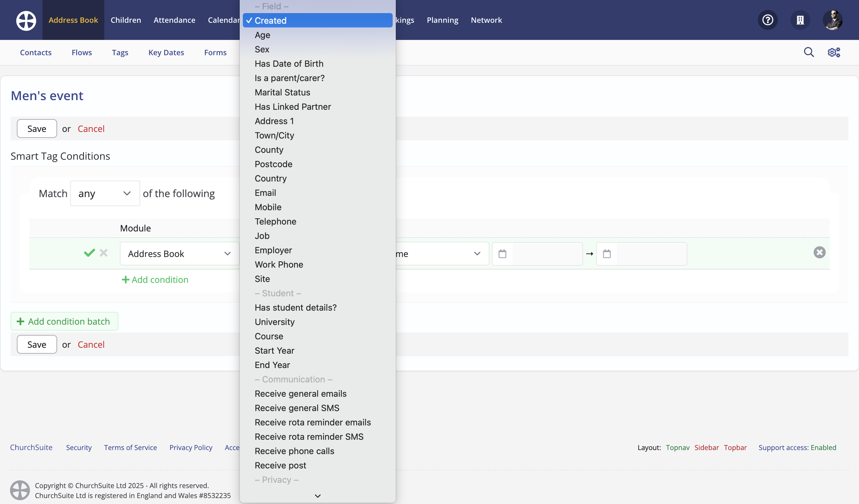
Task: Click the top Save button
Action: pyautogui.click(x=37, y=128)
